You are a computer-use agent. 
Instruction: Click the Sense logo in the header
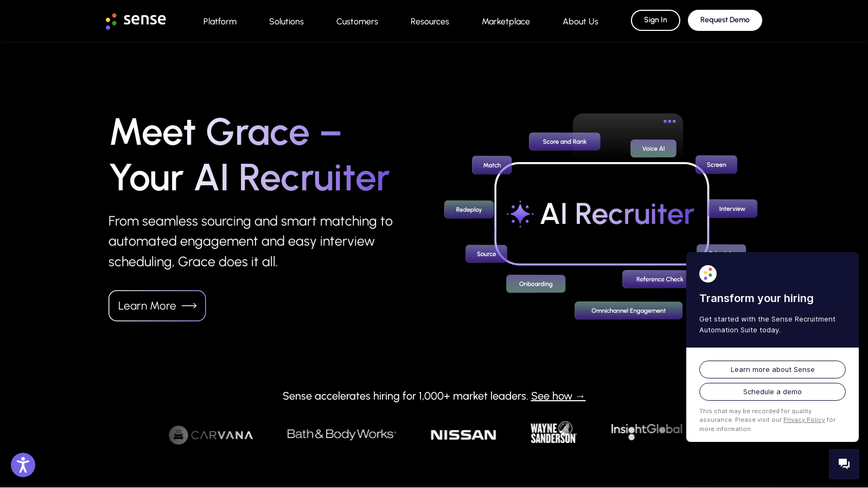point(136,21)
